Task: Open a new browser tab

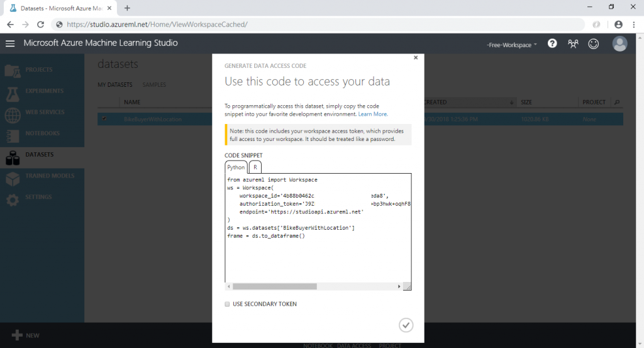Action: point(127,8)
